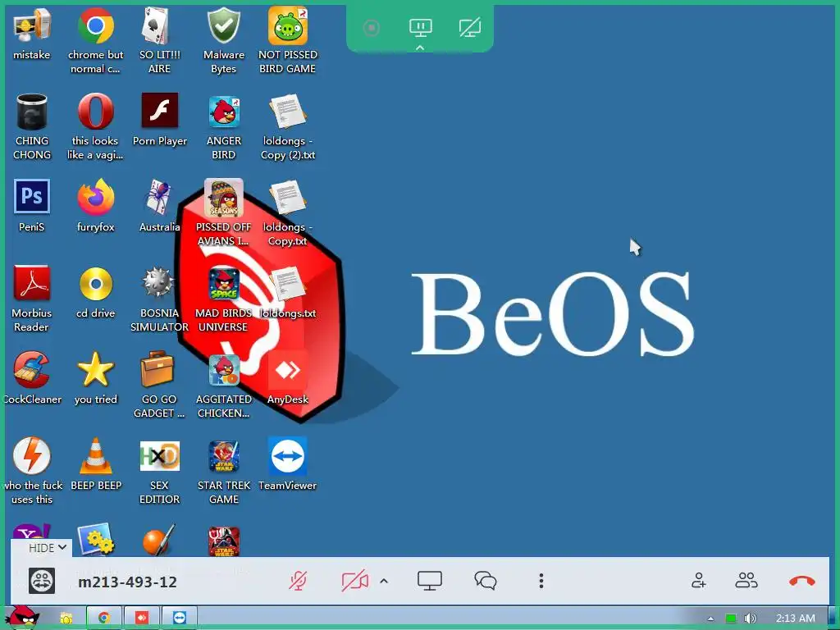Click the green tray status icon

coord(731,619)
